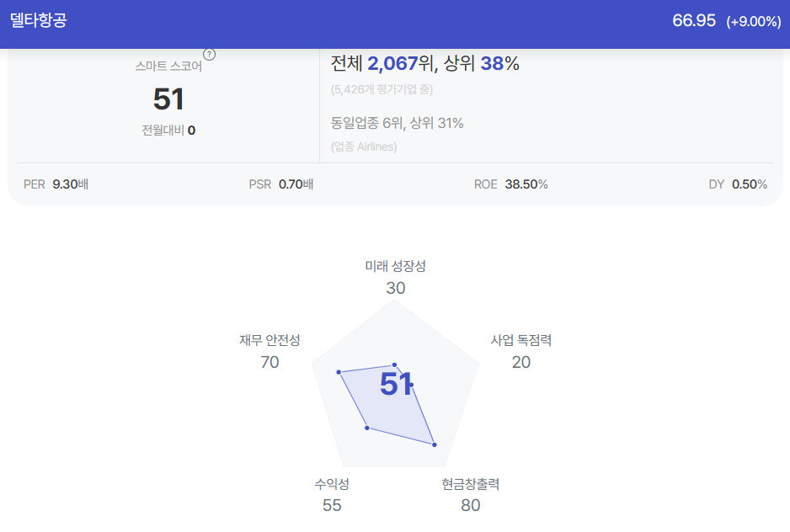Click the 현금창출력 radar axis label
The height and width of the screenshot is (532, 790).
coord(471,484)
